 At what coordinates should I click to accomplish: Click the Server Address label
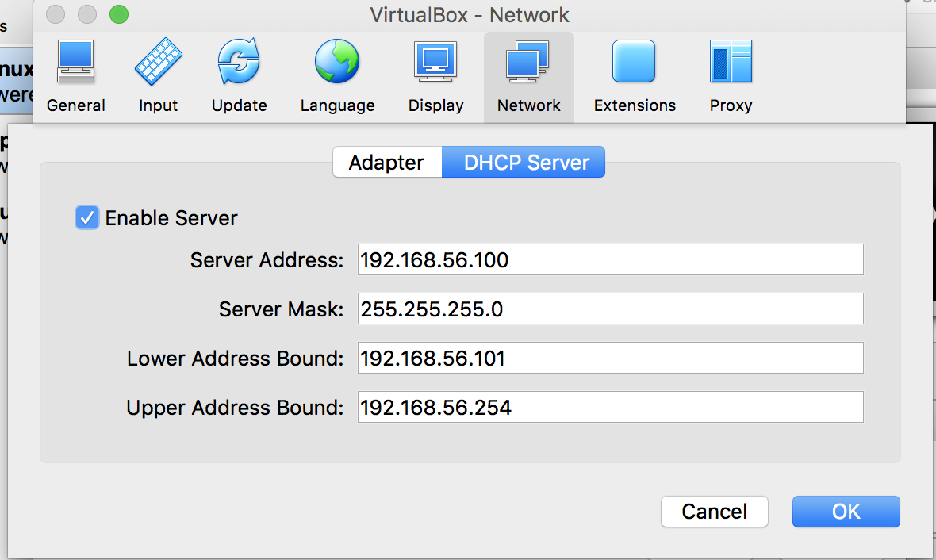[x=267, y=260]
